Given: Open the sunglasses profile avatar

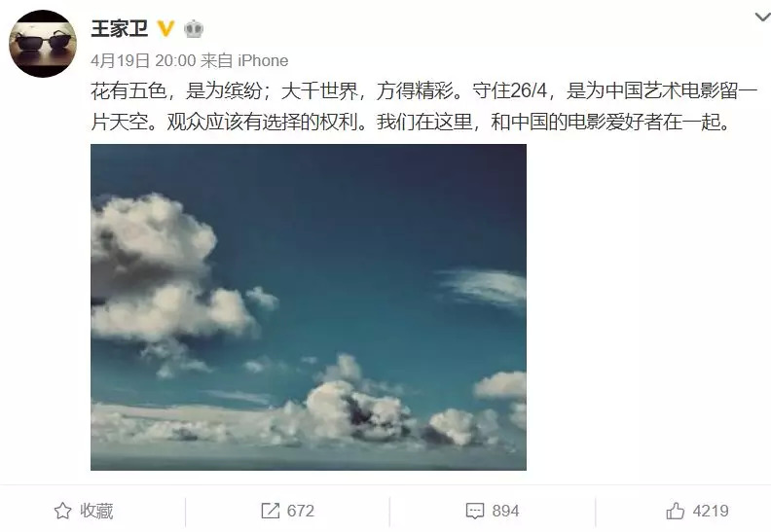Looking at the screenshot, I should (43, 43).
